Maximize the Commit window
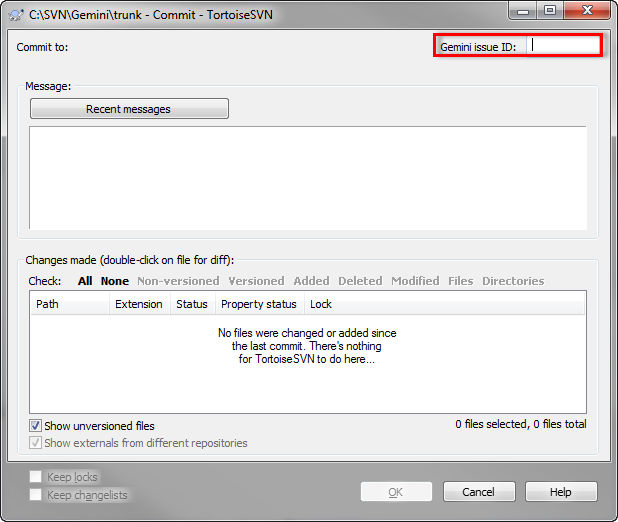 click(x=550, y=11)
